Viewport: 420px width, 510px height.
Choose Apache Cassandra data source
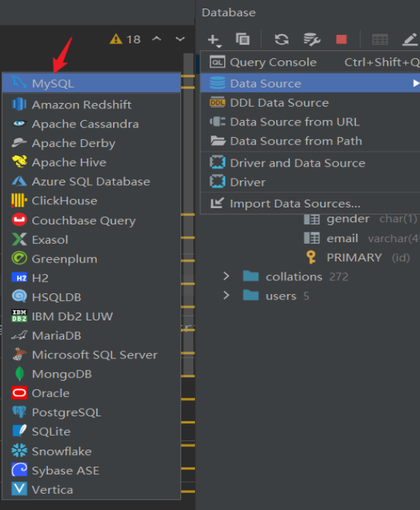click(x=91, y=124)
